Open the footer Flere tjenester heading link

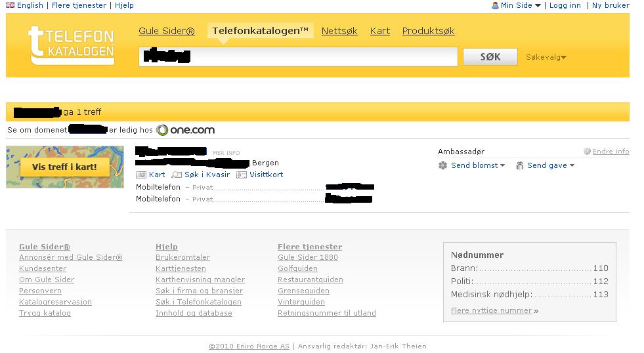310,247
